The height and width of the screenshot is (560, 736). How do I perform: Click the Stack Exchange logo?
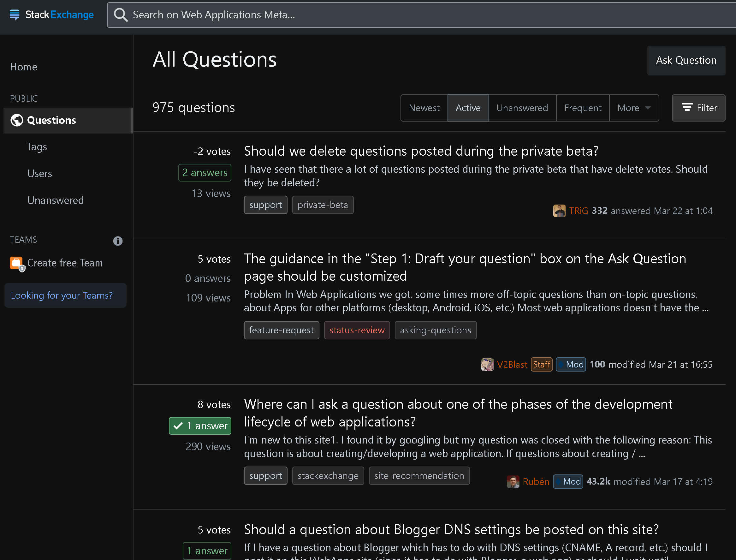click(51, 15)
